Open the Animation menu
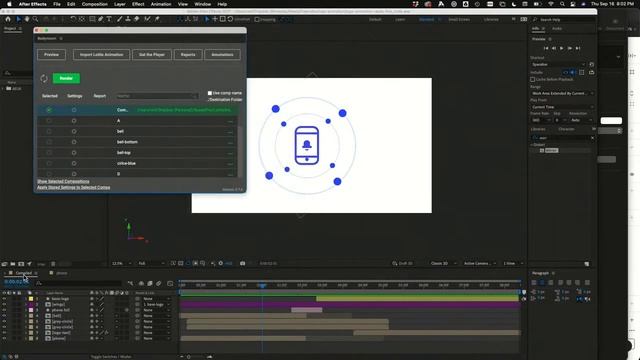The width and height of the screenshot is (640, 360). click(x=161, y=4)
